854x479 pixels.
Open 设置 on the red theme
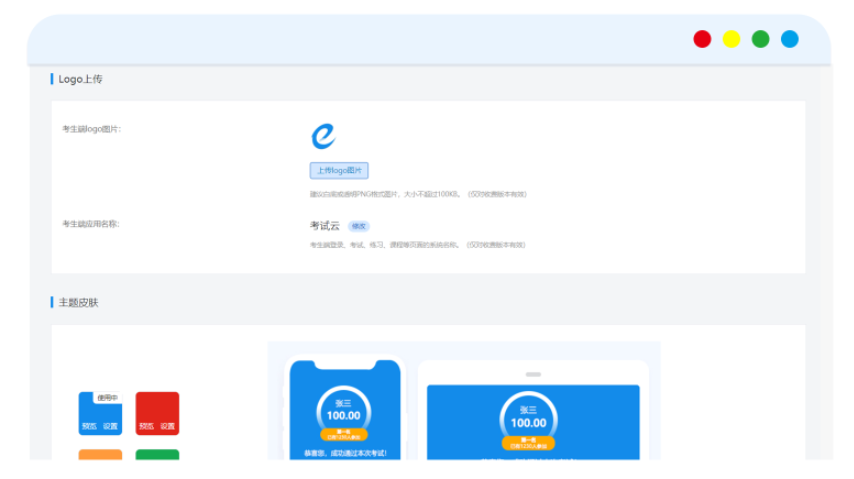pos(168,426)
